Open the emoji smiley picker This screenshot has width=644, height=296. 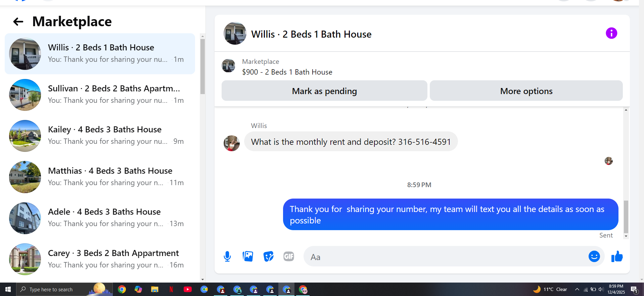[x=594, y=256]
